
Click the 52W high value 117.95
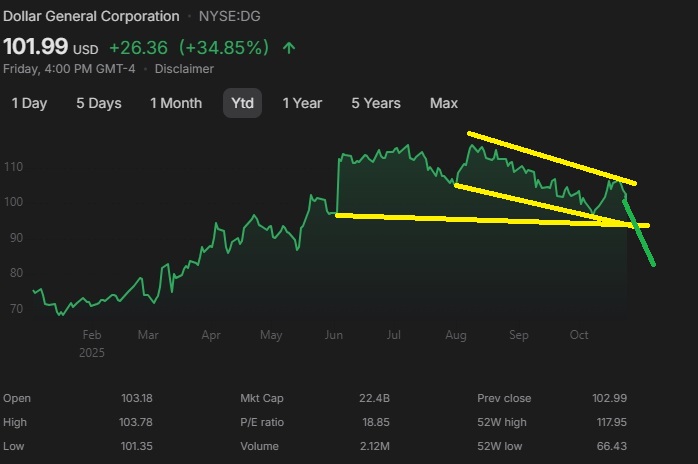click(612, 422)
